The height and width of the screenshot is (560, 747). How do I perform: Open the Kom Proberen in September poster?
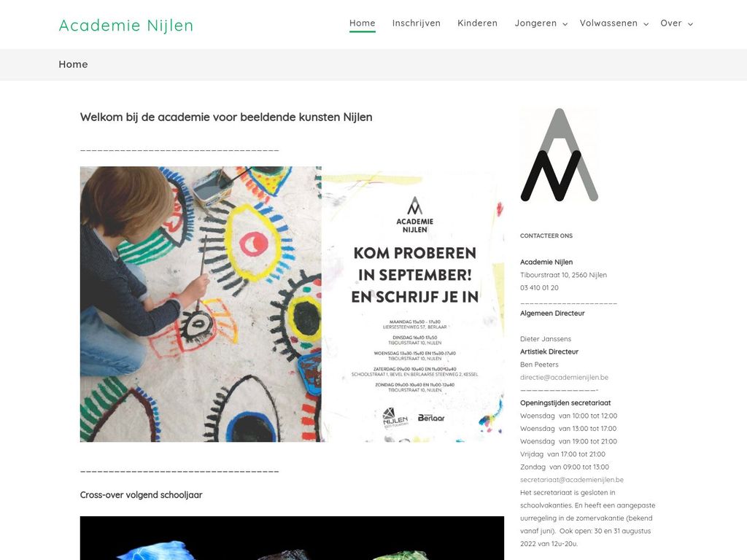tap(413, 304)
